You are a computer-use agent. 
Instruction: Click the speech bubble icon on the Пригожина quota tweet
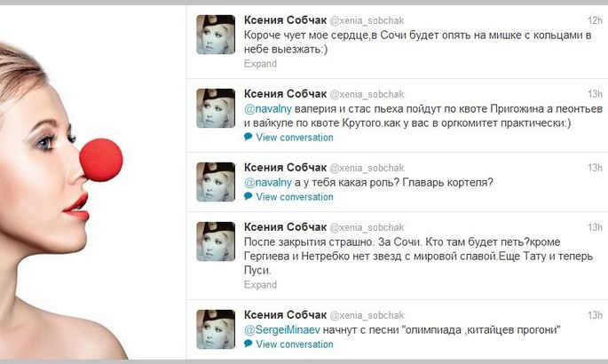point(249,137)
